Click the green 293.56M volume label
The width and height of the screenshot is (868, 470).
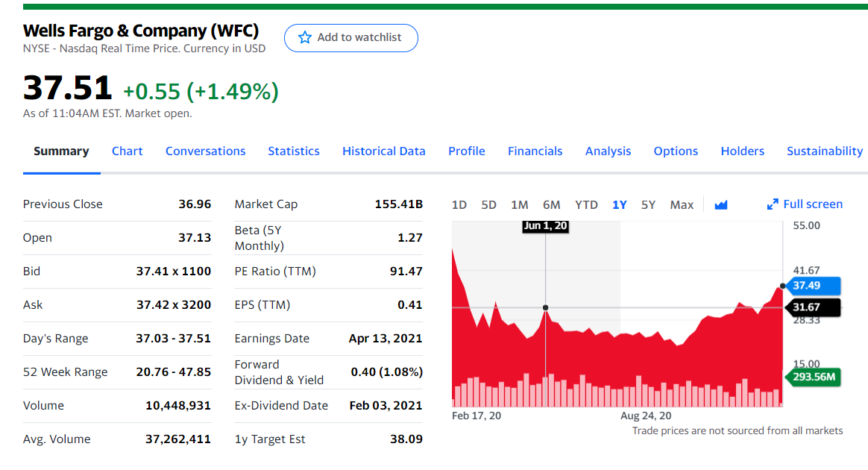tap(813, 377)
